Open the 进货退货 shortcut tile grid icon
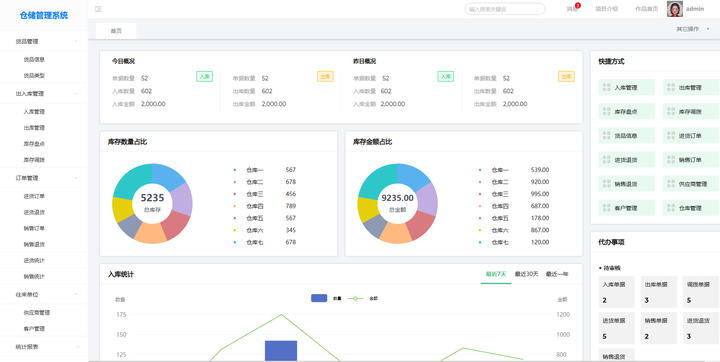 click(x=606, y=159)
